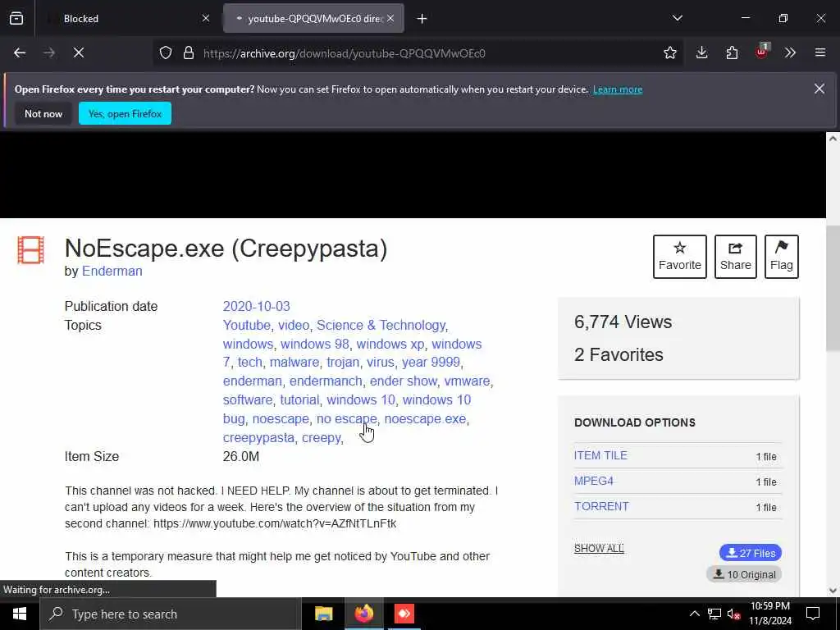
Task: Open the tracking protection shield icon
Action: 166,52
